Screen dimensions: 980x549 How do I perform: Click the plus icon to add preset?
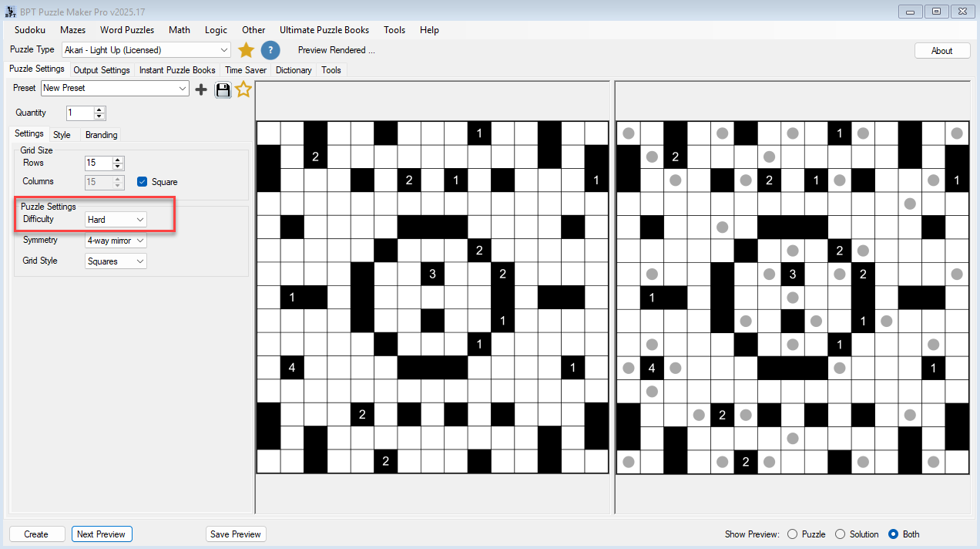coord(201,89)
